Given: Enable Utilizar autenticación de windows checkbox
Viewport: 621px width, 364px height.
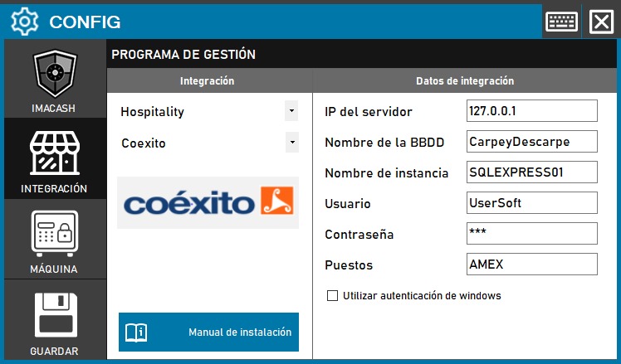Looking at the screenshot, I should (x=333, y=295).
